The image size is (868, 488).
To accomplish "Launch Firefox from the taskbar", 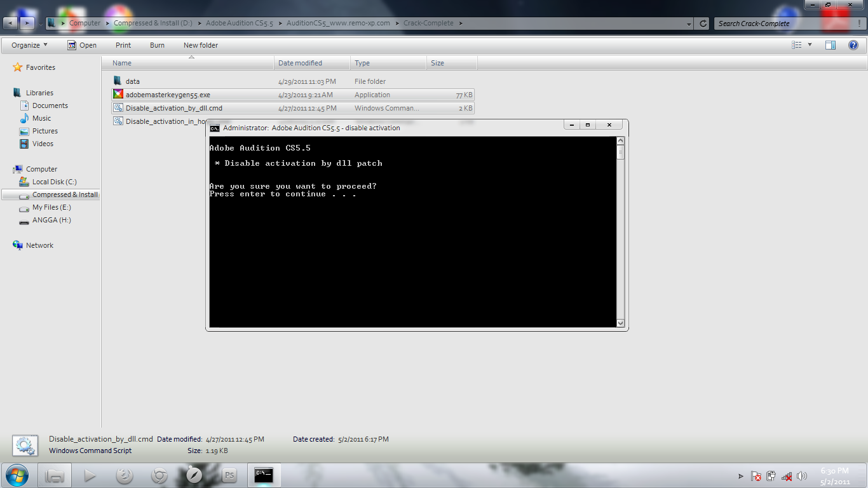I will [x=125, y=475].
